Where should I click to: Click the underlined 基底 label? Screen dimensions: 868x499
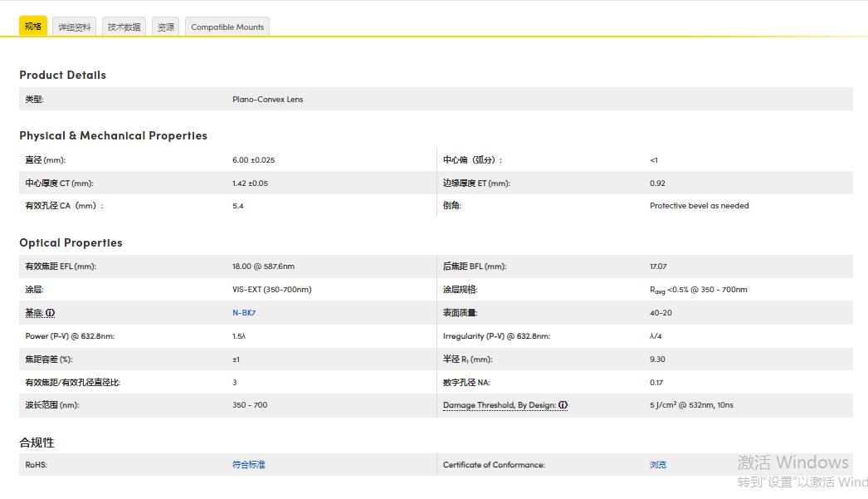[34, 313]
